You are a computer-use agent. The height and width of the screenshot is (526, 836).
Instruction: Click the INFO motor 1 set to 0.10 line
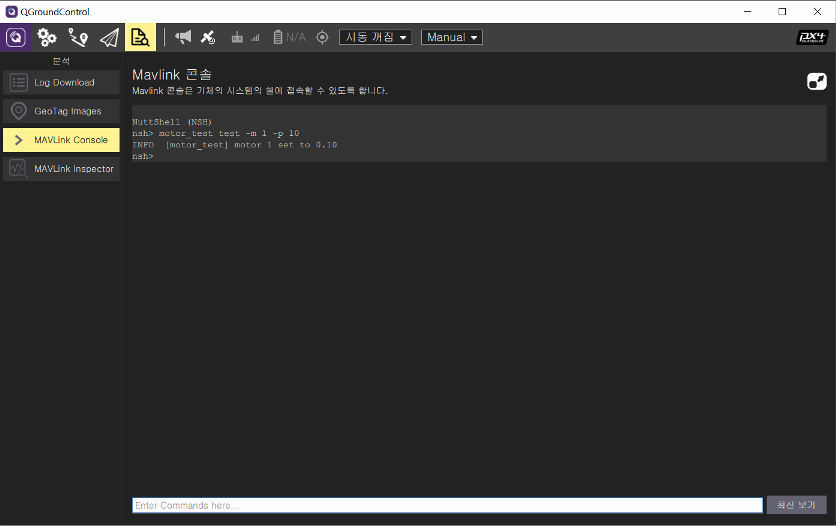pyautogui.click(x=235, y=145)
